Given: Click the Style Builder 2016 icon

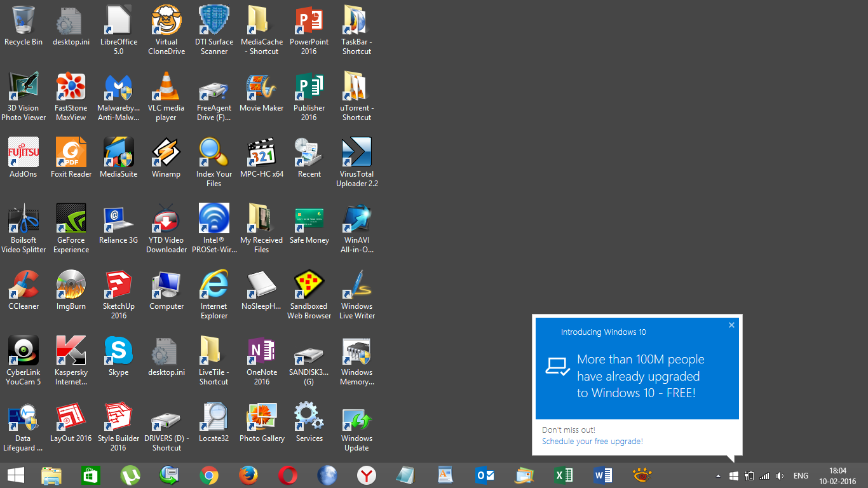Looking at the screenshot, I should point(119,417).
